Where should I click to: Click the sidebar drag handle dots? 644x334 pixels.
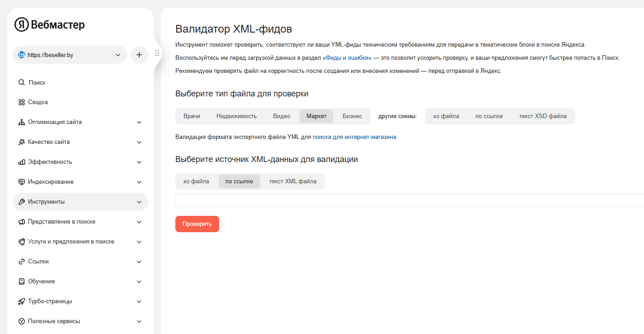[x=157, y=53]
